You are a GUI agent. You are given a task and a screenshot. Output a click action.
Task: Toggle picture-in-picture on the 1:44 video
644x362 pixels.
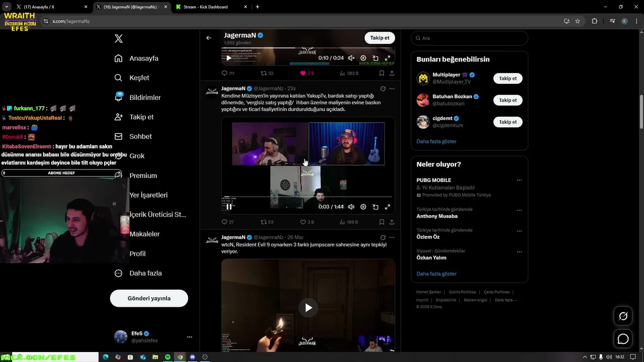[375, 207]
